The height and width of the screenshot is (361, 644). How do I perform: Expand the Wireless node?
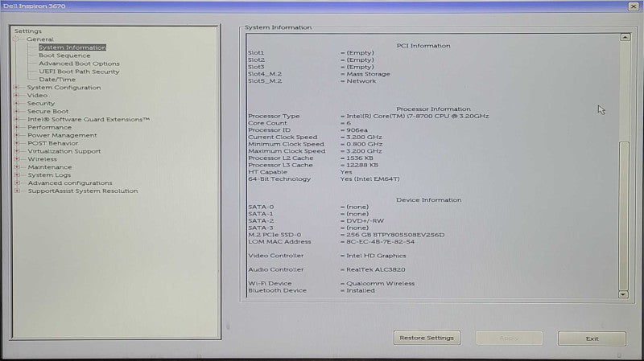point(16,159)
